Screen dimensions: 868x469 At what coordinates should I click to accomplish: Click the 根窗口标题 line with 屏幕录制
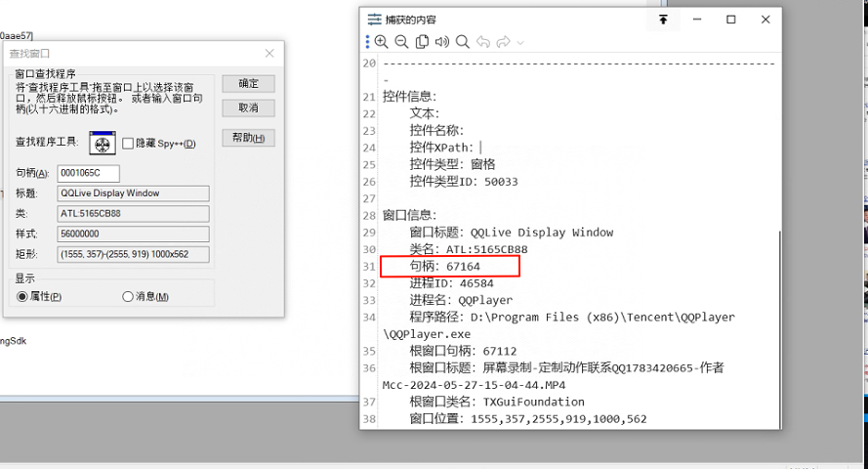click(x=567, y=368)
